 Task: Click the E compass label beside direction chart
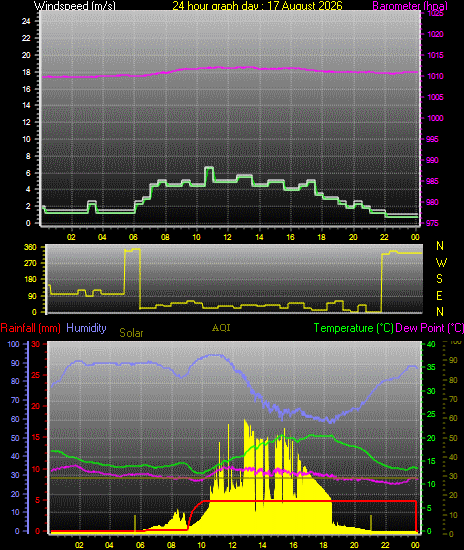[439, 296]
